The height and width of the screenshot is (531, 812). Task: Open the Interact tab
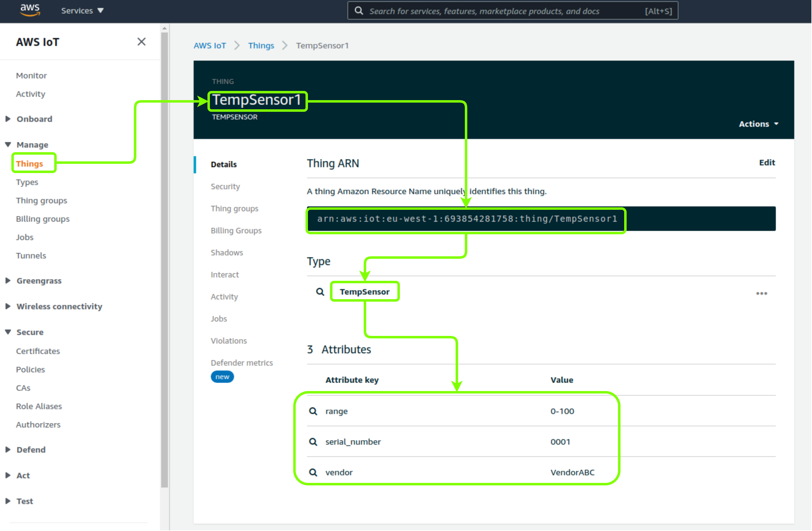225,275
